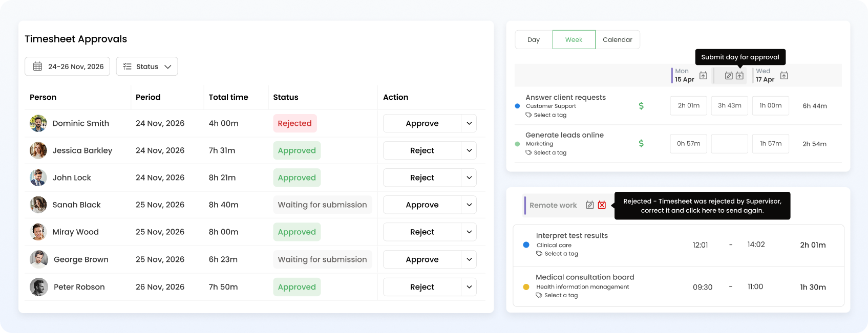Expand action options for Jessica Barkley
The width and height of the screenshot is (868, 333).
coord(469,150)
